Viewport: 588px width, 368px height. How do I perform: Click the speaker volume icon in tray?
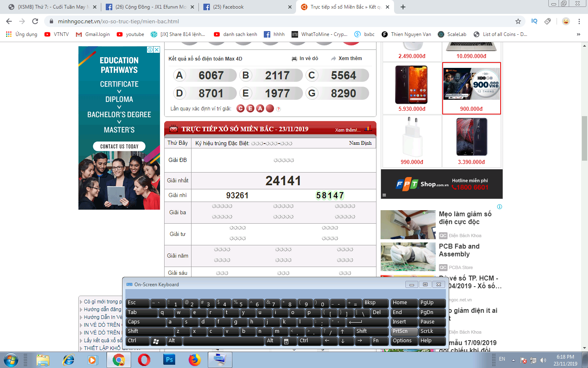543,360
